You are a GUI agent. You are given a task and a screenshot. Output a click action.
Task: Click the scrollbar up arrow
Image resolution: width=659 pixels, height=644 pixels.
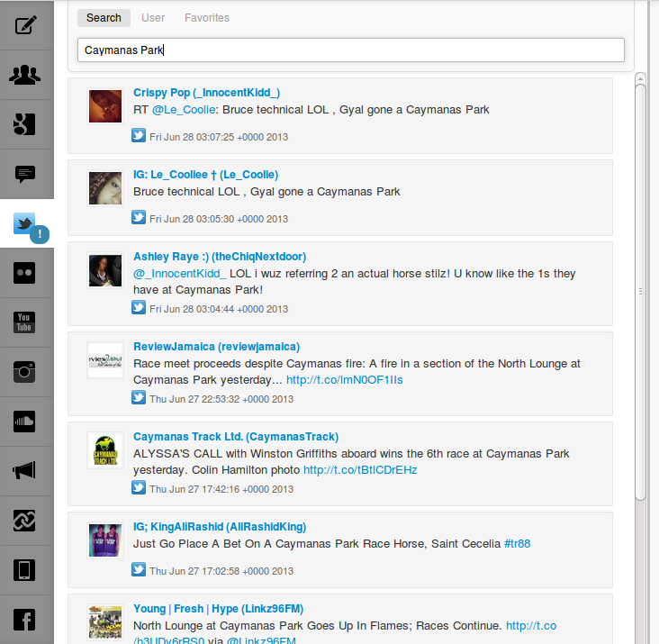pos(640,78)
